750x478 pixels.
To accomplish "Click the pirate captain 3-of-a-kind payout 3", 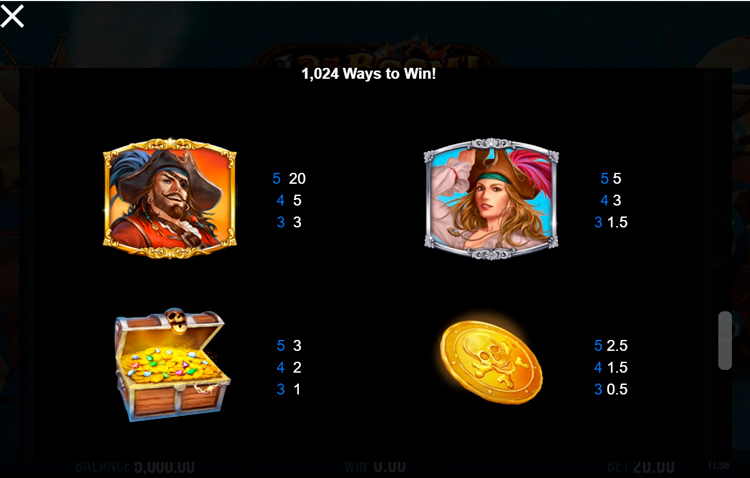I will coord(297,222).
